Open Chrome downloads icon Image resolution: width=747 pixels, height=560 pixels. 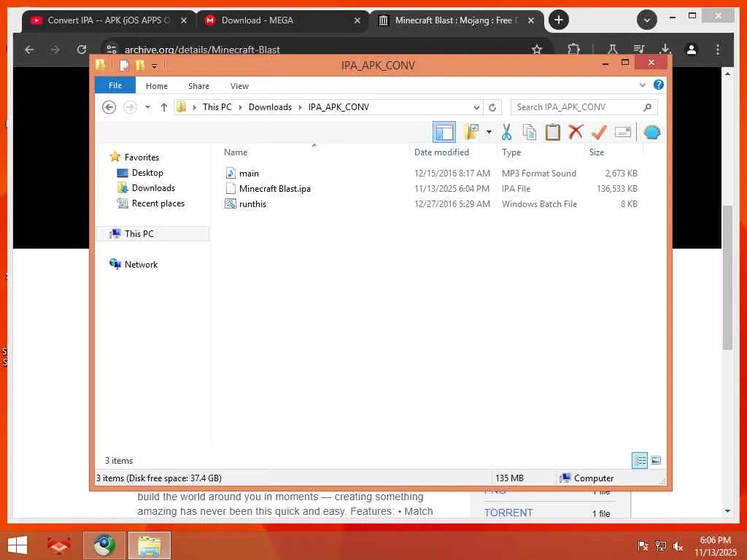[665, 49]
